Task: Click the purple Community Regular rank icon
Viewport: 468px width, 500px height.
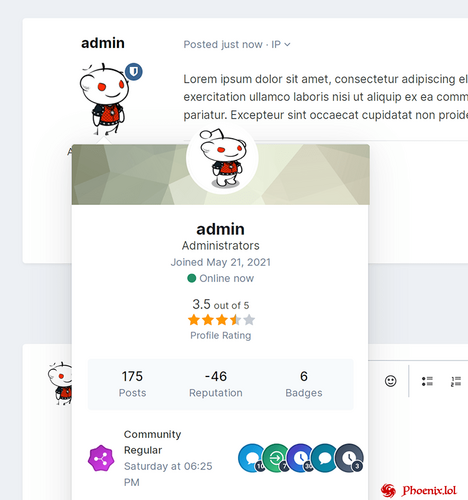Action: click(x=101, y=458)
